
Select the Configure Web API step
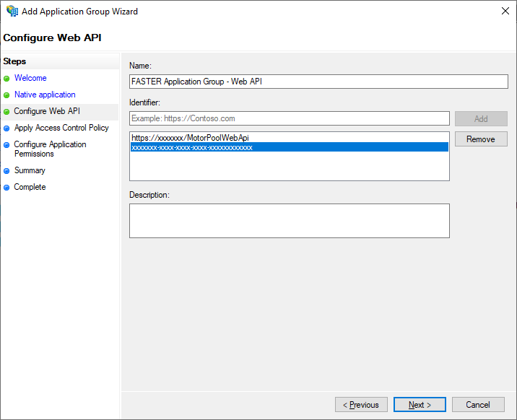47,111
